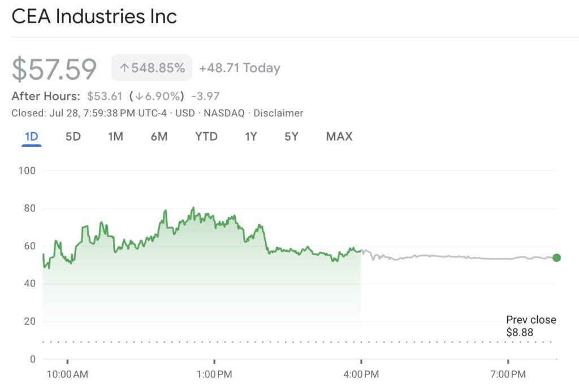Switch to the 5D time range
Image resolution: width=579 pixels, height=392 pixels.
(73, 136)
